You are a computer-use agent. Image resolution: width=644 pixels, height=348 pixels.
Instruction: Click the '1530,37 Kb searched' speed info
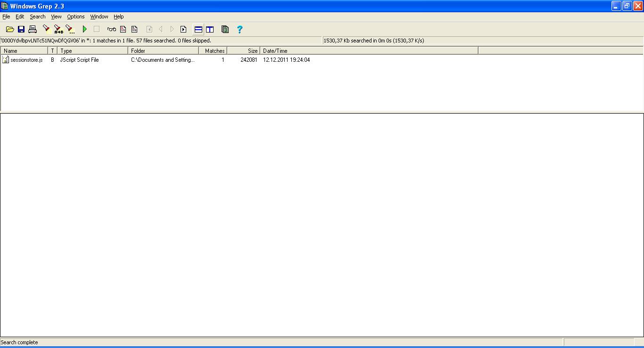pos(374,41)
